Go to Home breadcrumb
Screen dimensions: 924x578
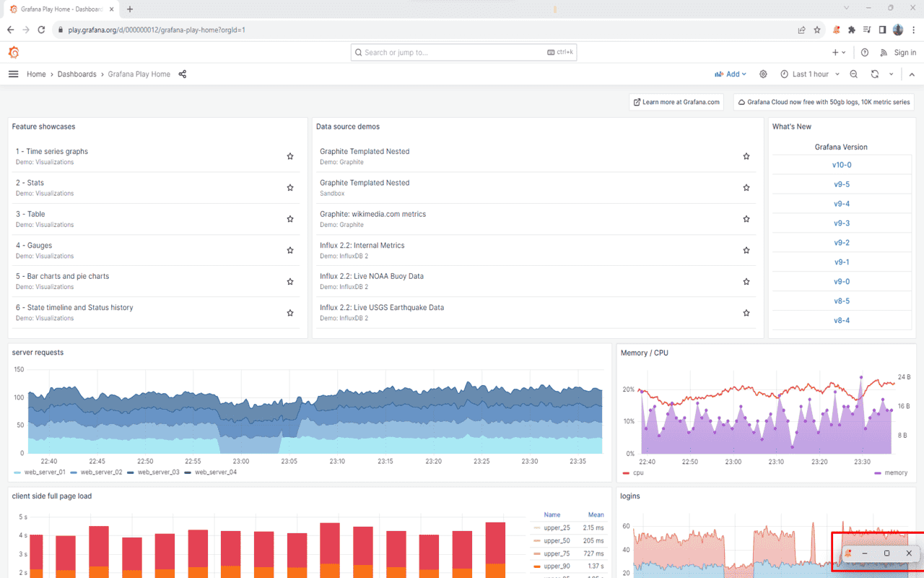coord(36,74)
